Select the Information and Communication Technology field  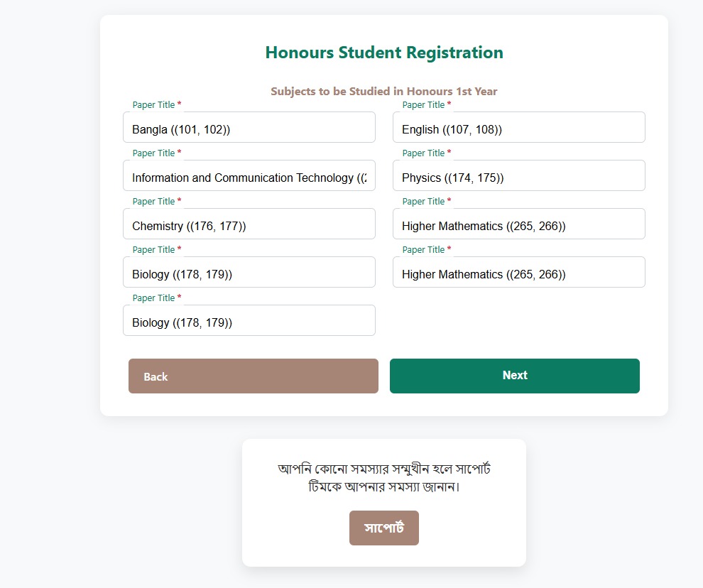point(249,176)
